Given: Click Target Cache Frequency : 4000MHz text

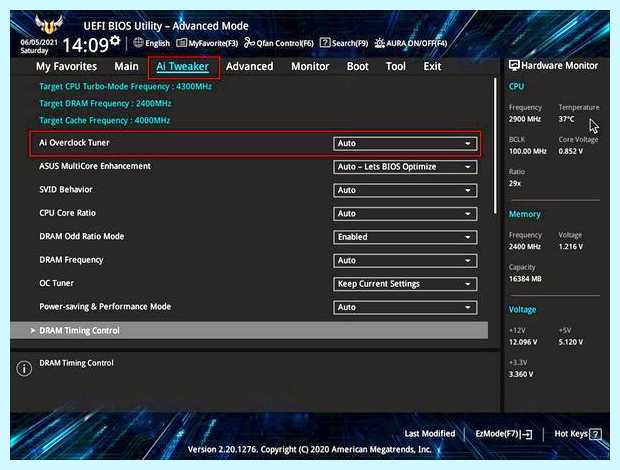Looking at the screenshot, I should tap(105, 121).
